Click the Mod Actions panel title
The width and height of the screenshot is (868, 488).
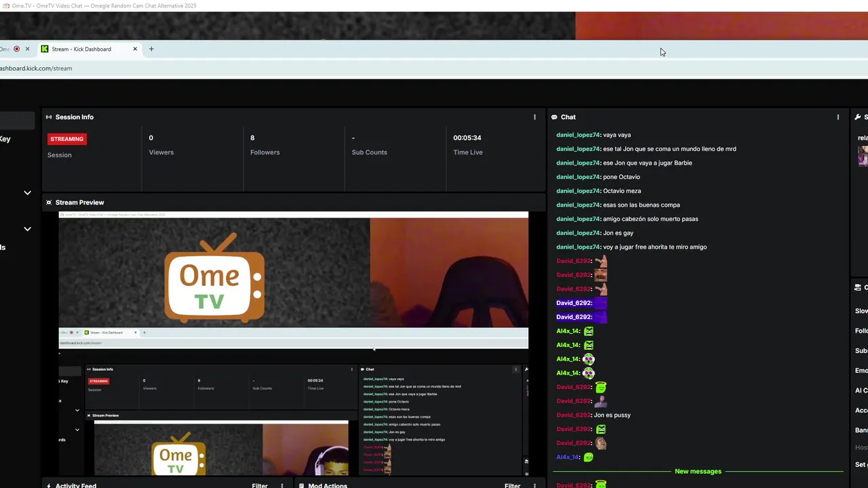328,485
